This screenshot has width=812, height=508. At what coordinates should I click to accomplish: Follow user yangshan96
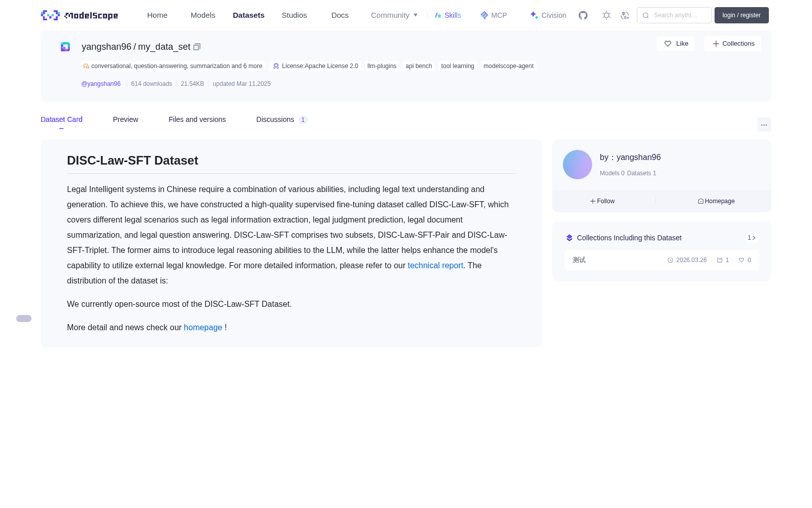pos(602,201)
